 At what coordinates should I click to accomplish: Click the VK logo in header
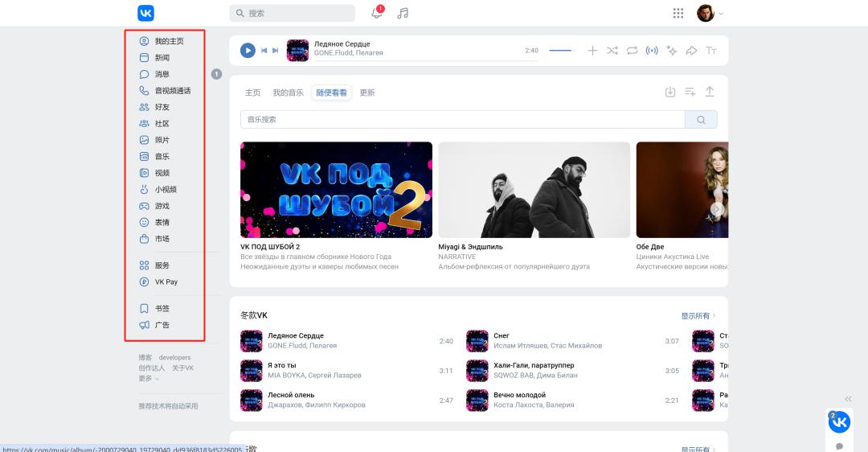point(145,13)
